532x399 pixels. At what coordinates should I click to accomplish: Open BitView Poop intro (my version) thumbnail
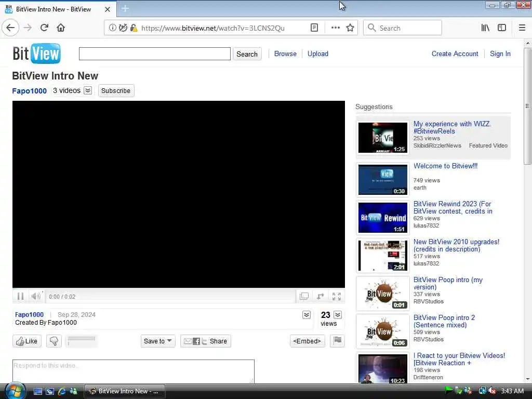[x=383, y=294]
